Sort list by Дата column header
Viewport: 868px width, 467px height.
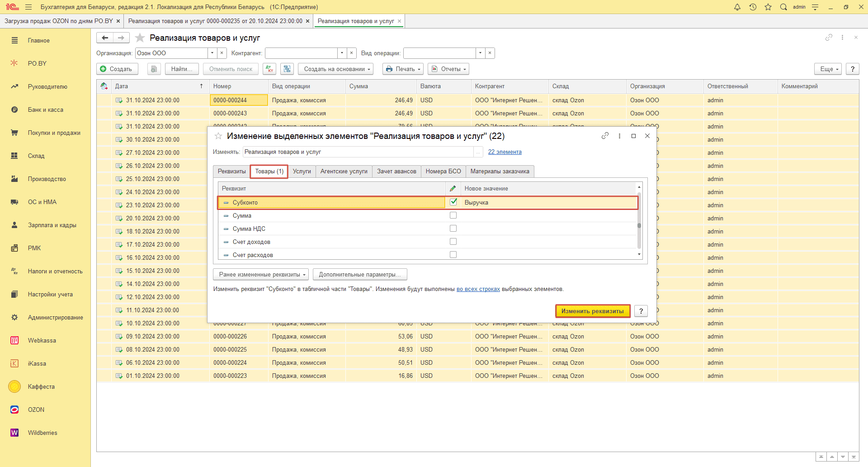pyautogui.click(x=159, y=86)
